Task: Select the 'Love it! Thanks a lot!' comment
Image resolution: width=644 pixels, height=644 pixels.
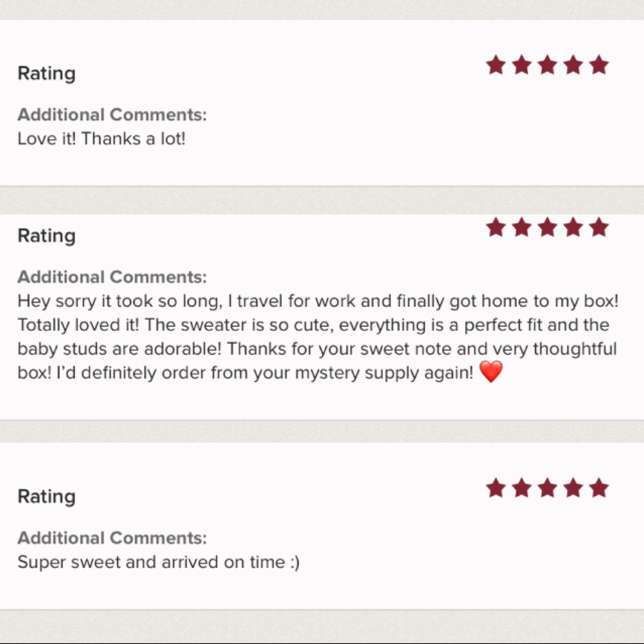Action: click(x=102, y=139)
